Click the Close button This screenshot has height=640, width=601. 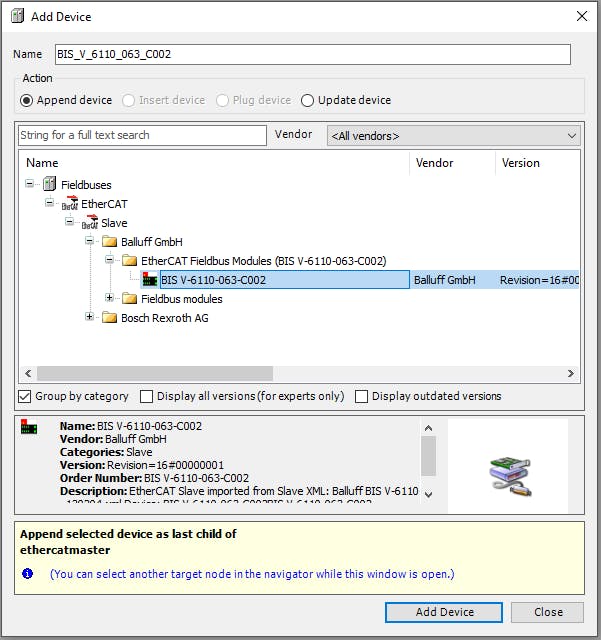[548, 612]
